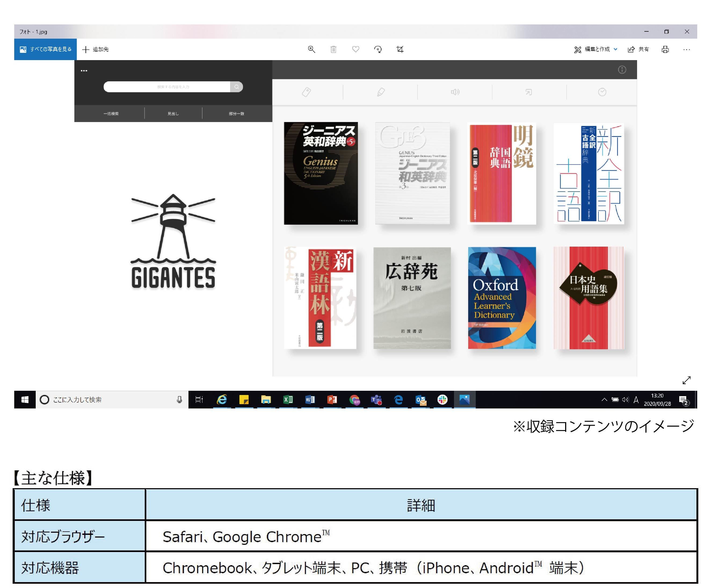712x588 pixels.
Task: Click the 共有 share button
Action: click(x=638, y=49)
